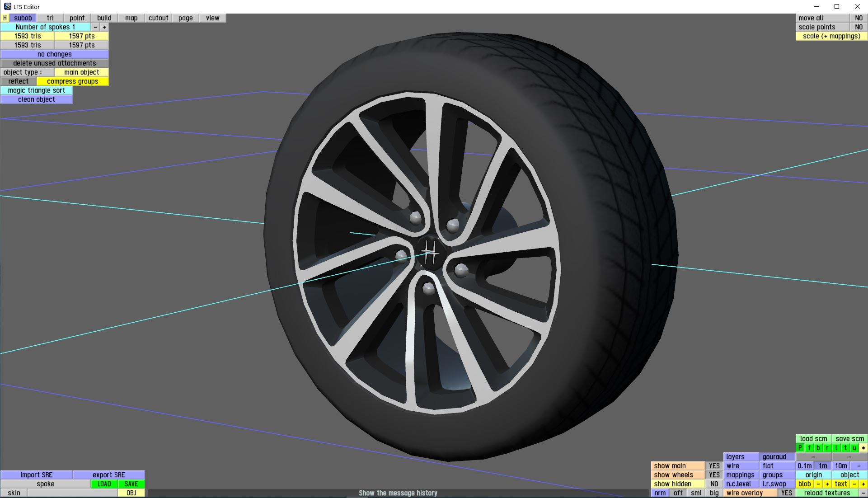Click the black dot view button
Image resolution: width=868 pixels, height=498 pixels.
(x=863, y=448)
